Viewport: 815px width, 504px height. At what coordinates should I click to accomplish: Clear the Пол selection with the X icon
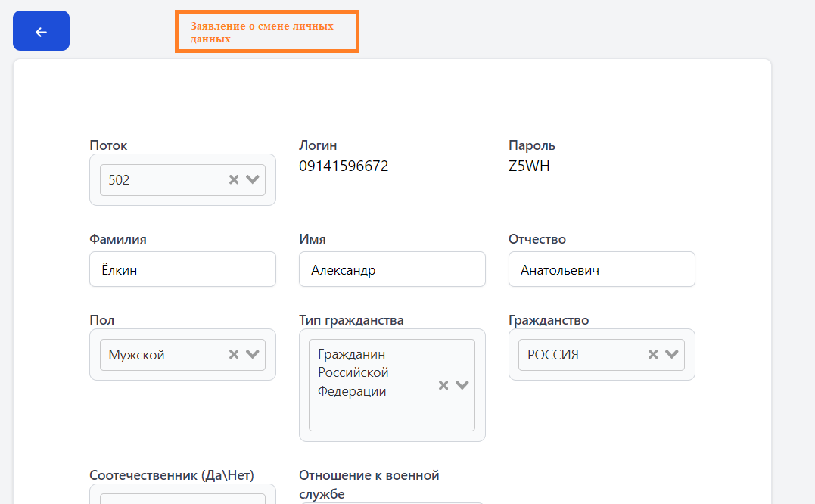coord(234,354)
